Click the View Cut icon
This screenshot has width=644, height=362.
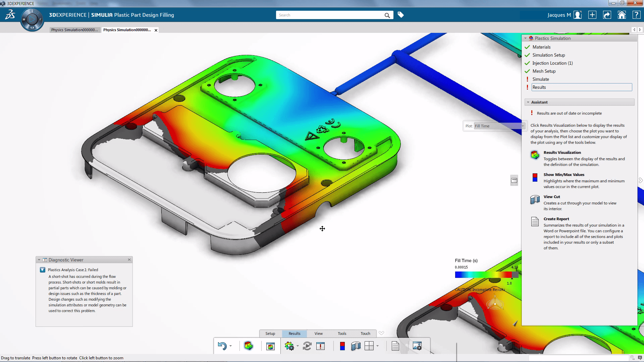535,200
